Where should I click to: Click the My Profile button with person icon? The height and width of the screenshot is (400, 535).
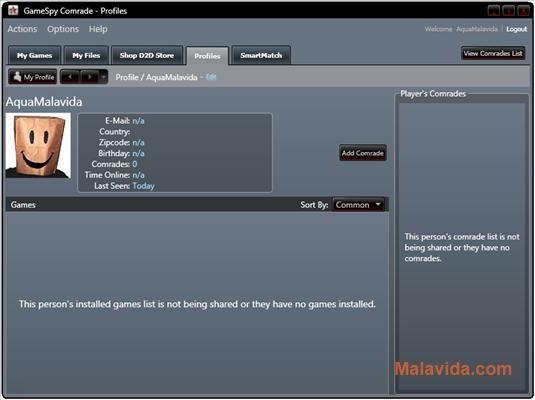click(x=33, y=77)
